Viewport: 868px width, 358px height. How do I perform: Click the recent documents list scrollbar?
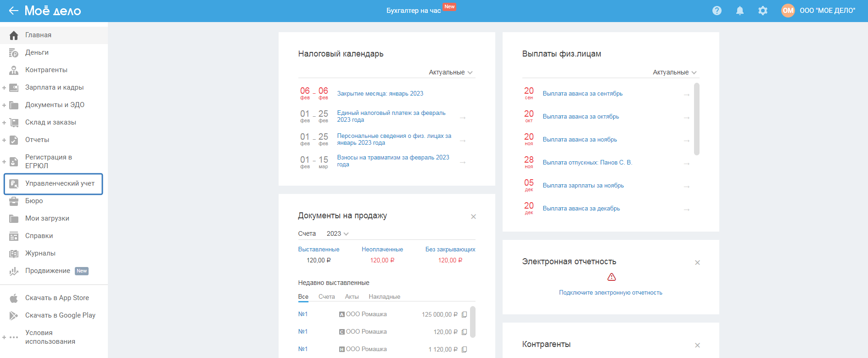[x=473, y=322]
